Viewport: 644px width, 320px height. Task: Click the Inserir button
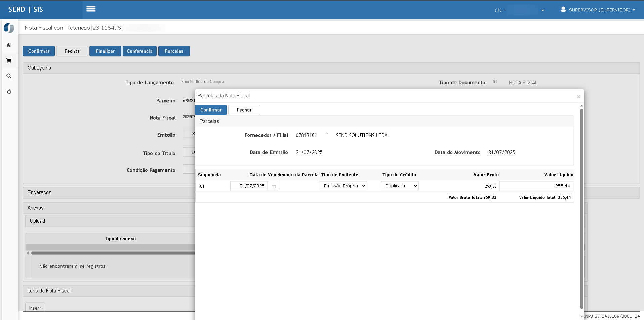(35, 308)
